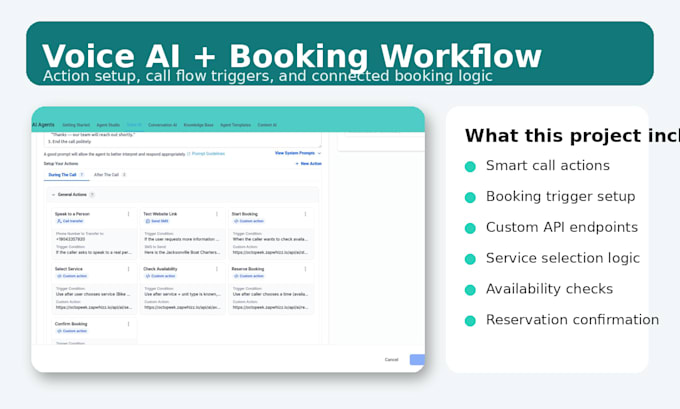Click the Call transfer badge on Speak to a Person
Viewport: 680px width, 409px height.
pos(70,221)
